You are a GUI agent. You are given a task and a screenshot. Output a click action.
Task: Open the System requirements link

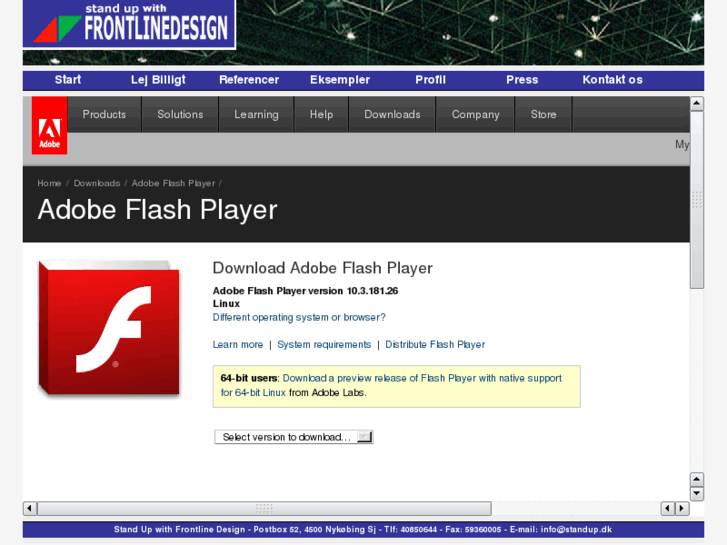coord(324,345)
